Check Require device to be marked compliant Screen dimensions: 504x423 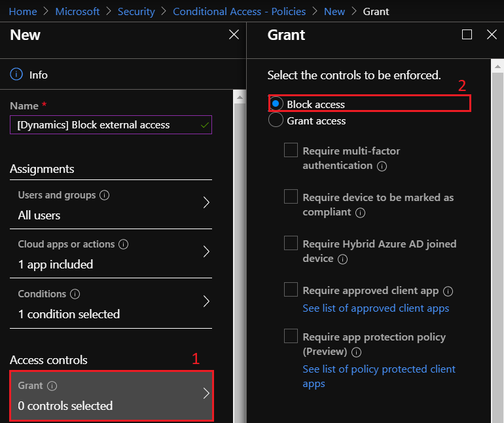291,196
